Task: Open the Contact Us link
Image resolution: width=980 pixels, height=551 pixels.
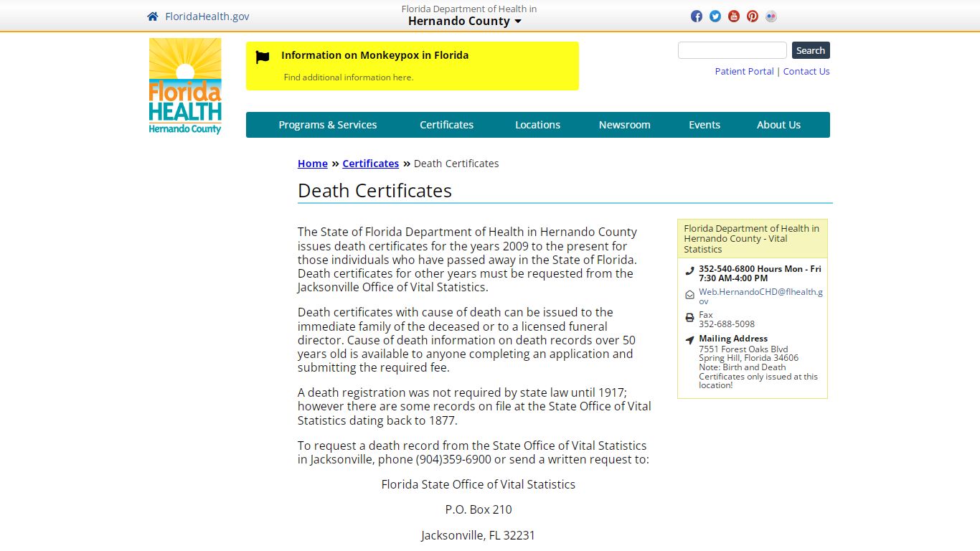Action: click(x=806, y=71)
